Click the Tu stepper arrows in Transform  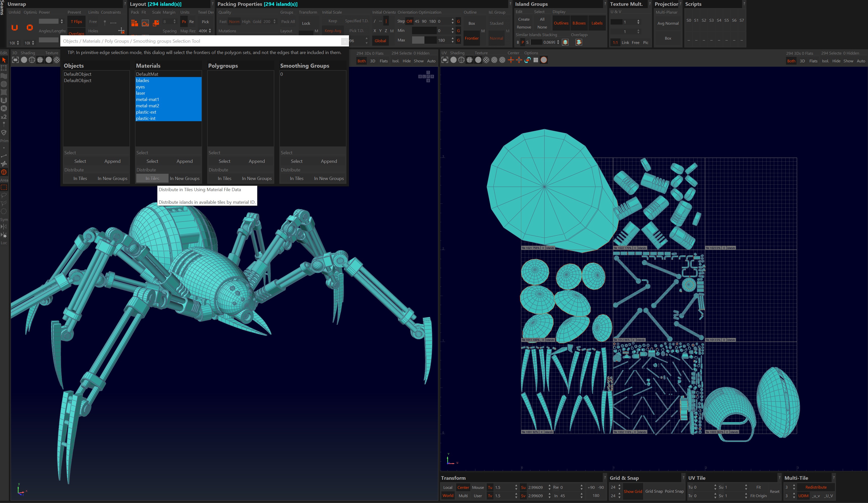516,488
